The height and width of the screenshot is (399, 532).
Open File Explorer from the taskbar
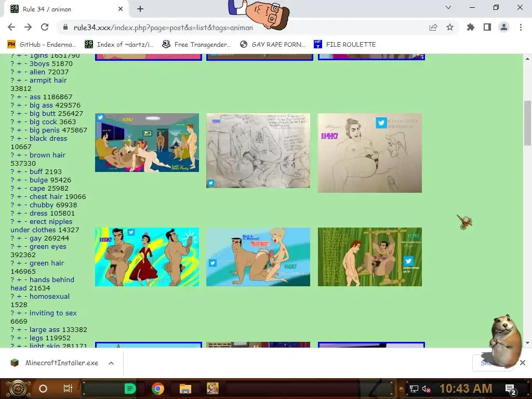[185, 389]
